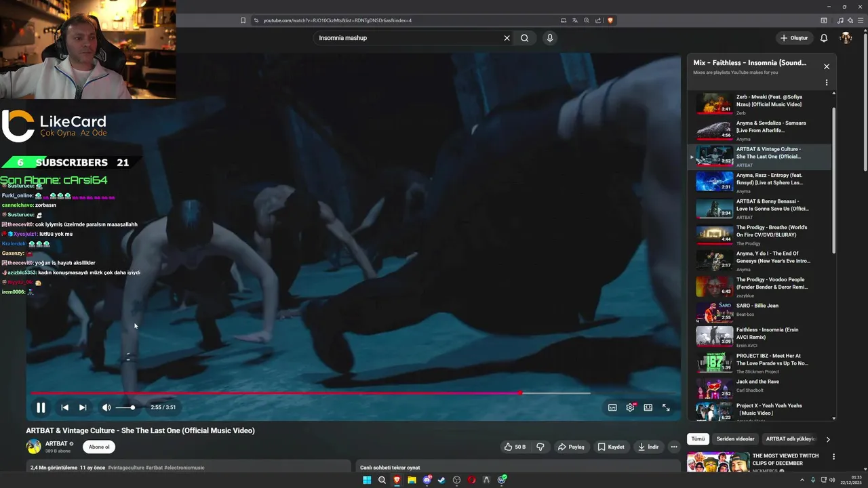This screenshot has height=488, width=868.
Task: Open the Oluştur create menu
Action: point(794,38)
